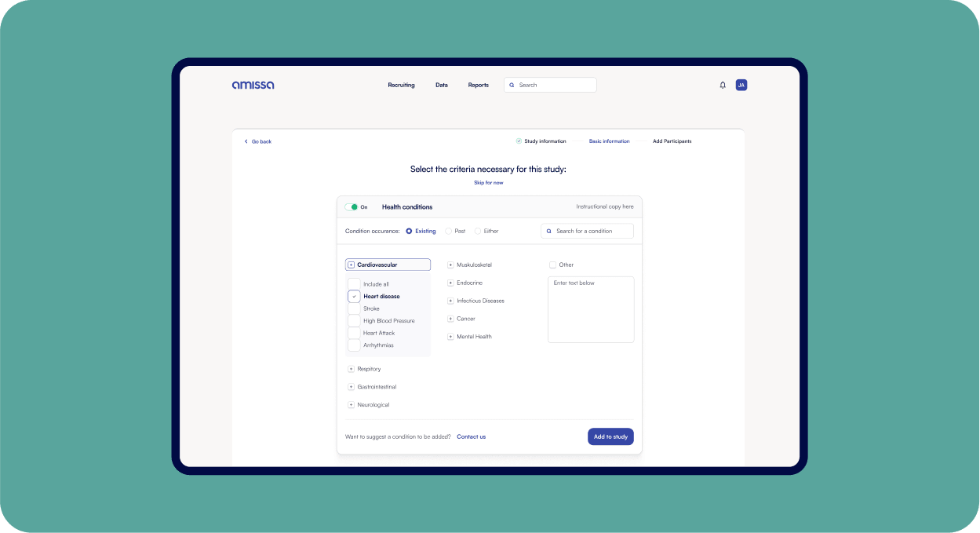This screenshot has width=980, height=533.
Task: Collapse the Cardiovascular category
Action: coord(352,265)
